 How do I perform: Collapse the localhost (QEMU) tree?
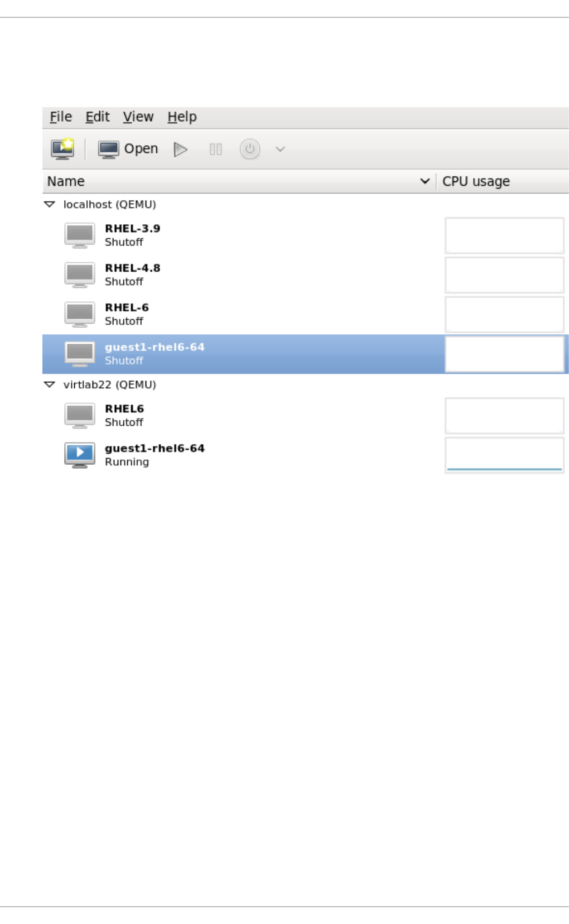click(x=50, y=204)
